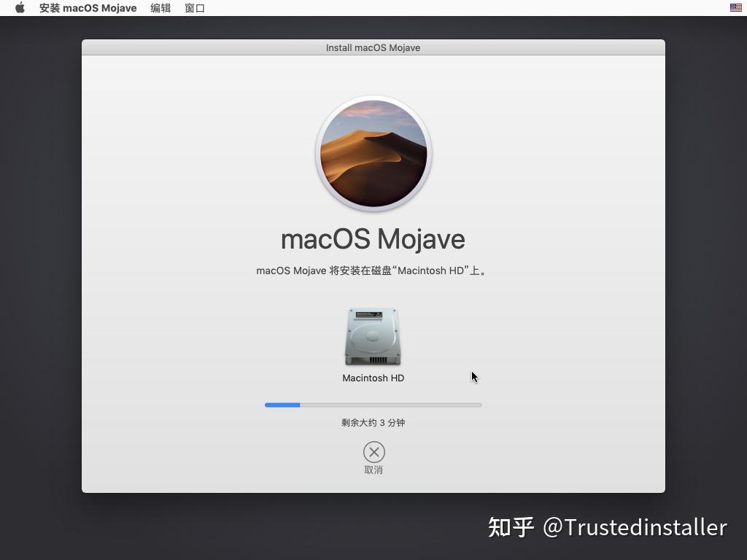Click the blue filled section of progress bar
Viewport: 747px width, 560px height.
(281, 405)
